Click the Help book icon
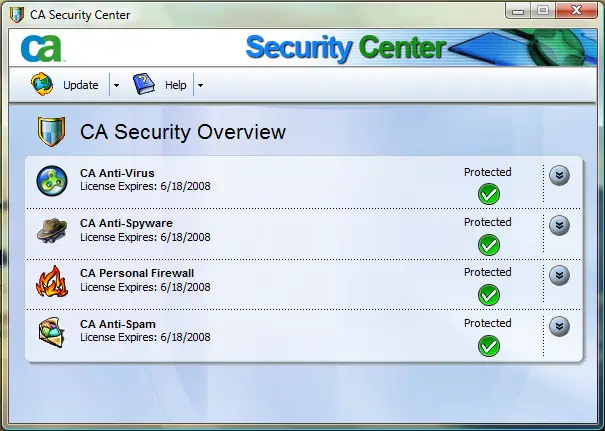605x431 pixels. (144, 84)
